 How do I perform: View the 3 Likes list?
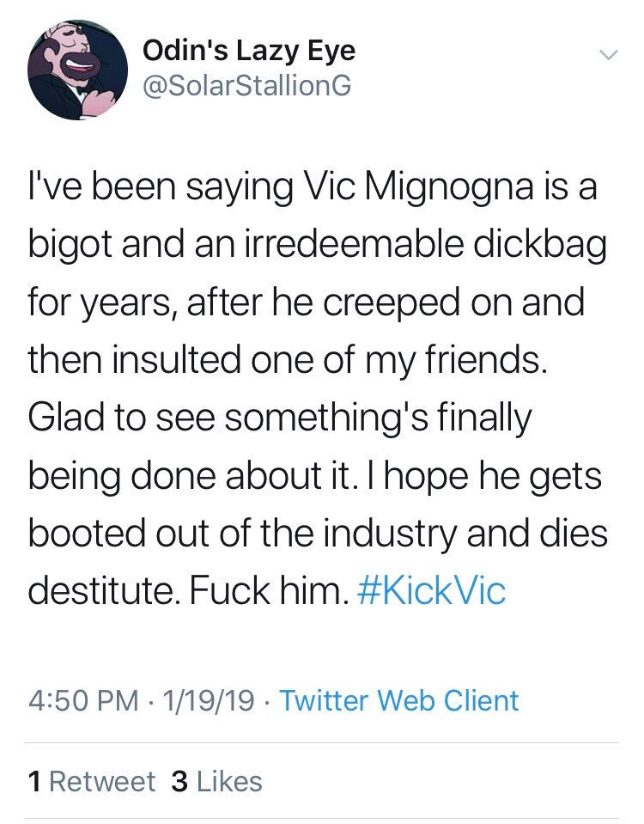point(216,781)
